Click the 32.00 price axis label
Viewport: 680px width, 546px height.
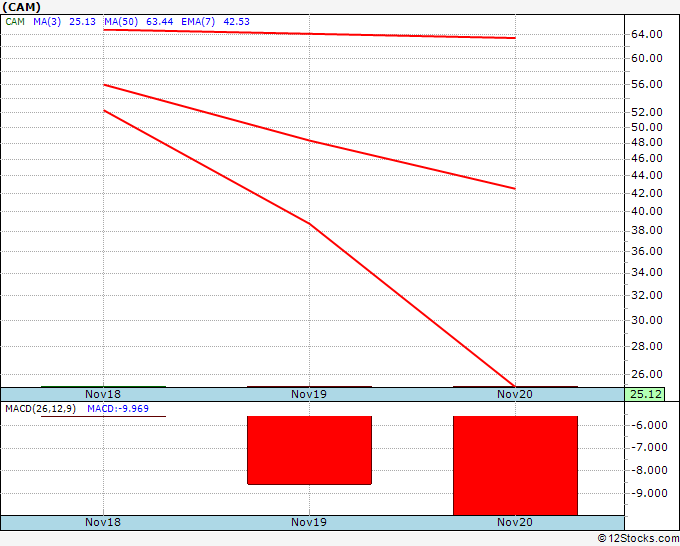647,295
